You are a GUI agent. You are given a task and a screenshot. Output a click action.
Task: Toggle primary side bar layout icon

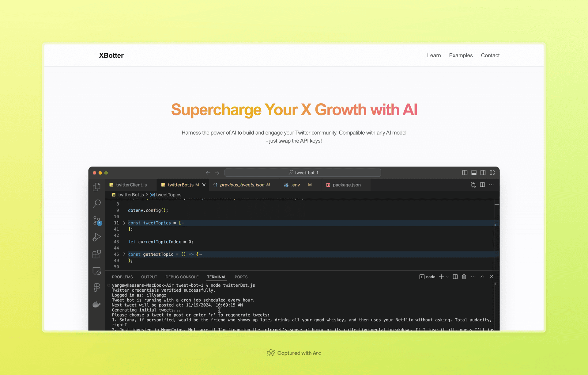(x=465, y=173)
